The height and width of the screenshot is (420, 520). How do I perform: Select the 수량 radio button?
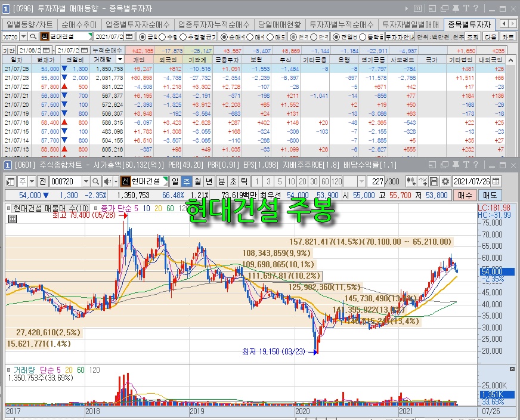tap(162, 37)
